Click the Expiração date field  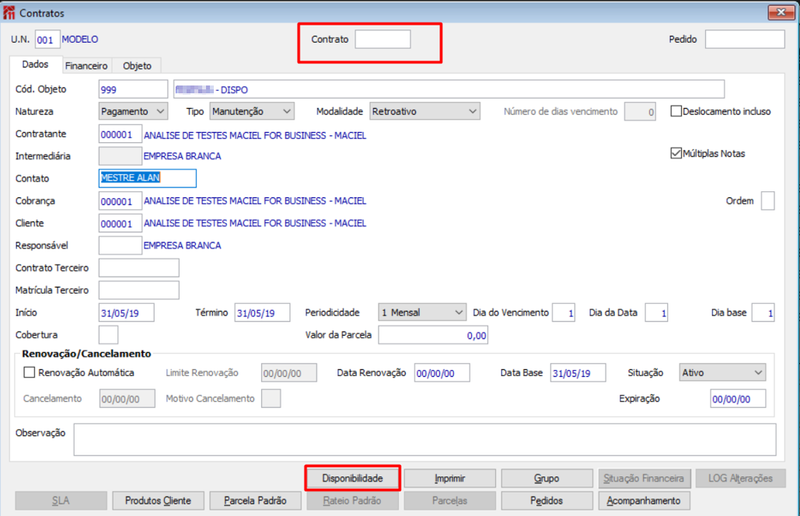point(738,399)
